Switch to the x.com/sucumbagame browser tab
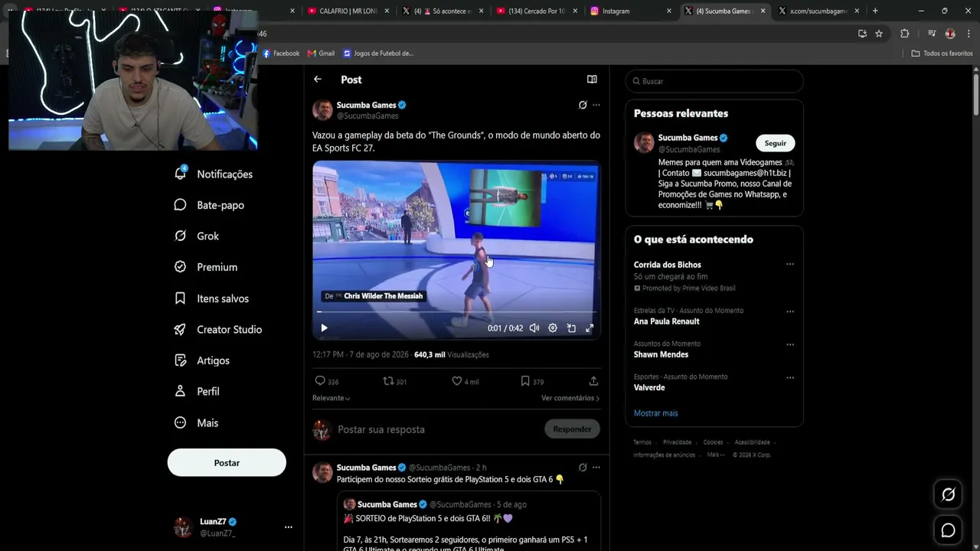This screenshot has width=980, height=551. (x=819, y=11)
